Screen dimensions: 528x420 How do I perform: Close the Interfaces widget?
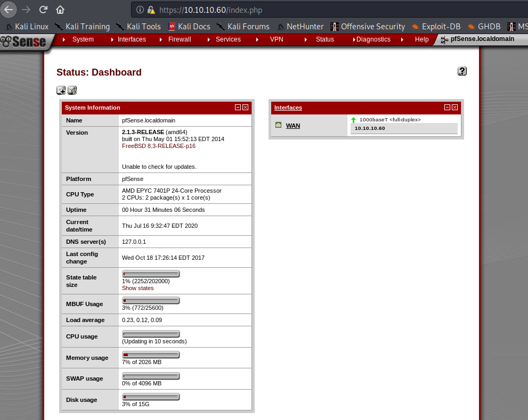[x=454, y=108]
